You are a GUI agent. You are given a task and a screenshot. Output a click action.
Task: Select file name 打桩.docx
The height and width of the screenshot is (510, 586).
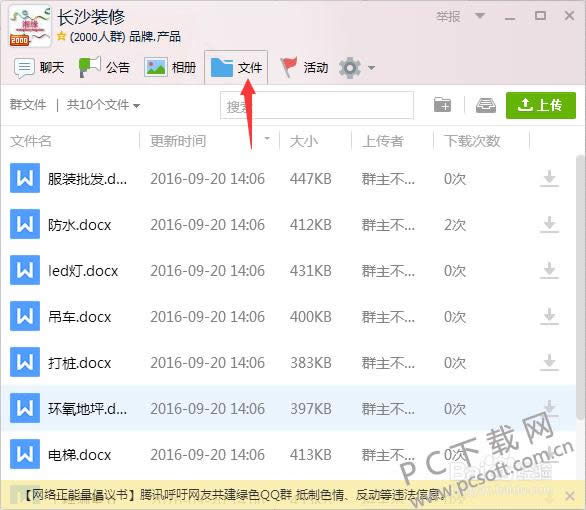coord(80,363)
